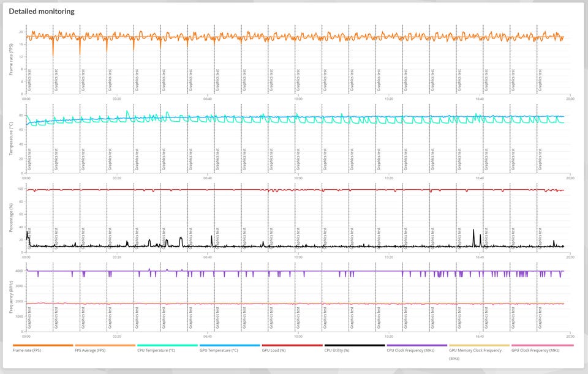Click the purple CPU Clock Frequency color bar
Screen dimensions: 588x374
(417, 345)
